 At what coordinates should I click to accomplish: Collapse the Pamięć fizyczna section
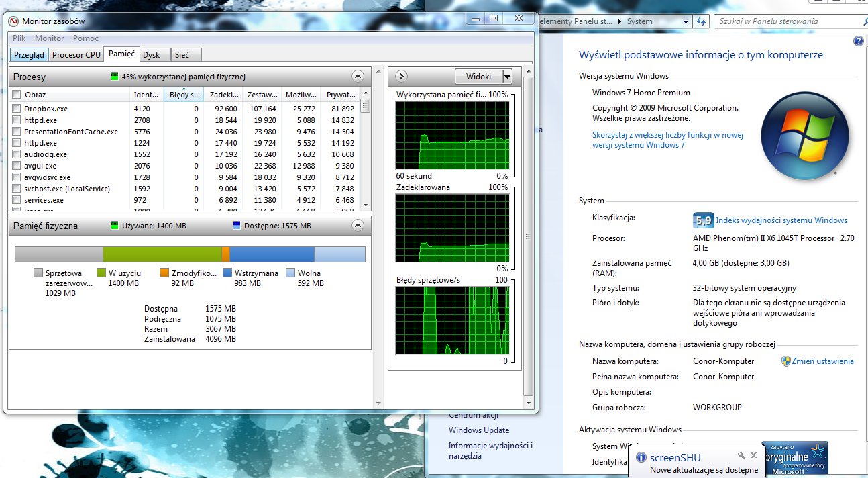pos(358,225)
